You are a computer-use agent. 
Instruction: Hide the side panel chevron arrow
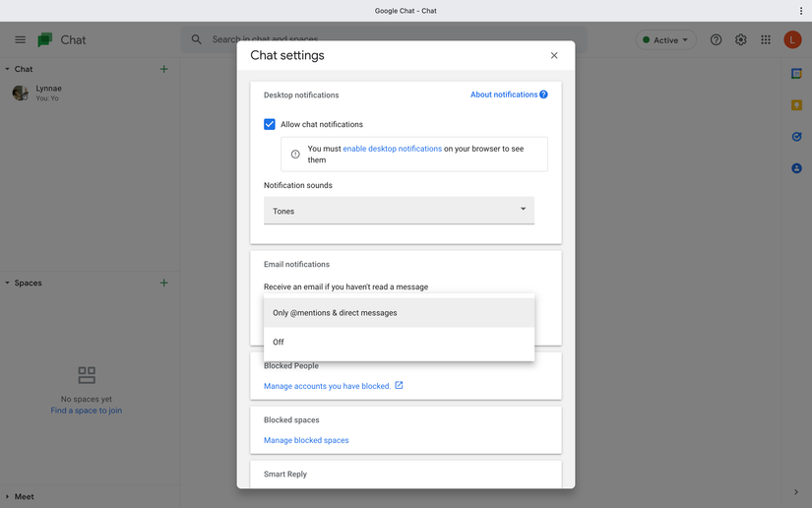tap(796, 492)
